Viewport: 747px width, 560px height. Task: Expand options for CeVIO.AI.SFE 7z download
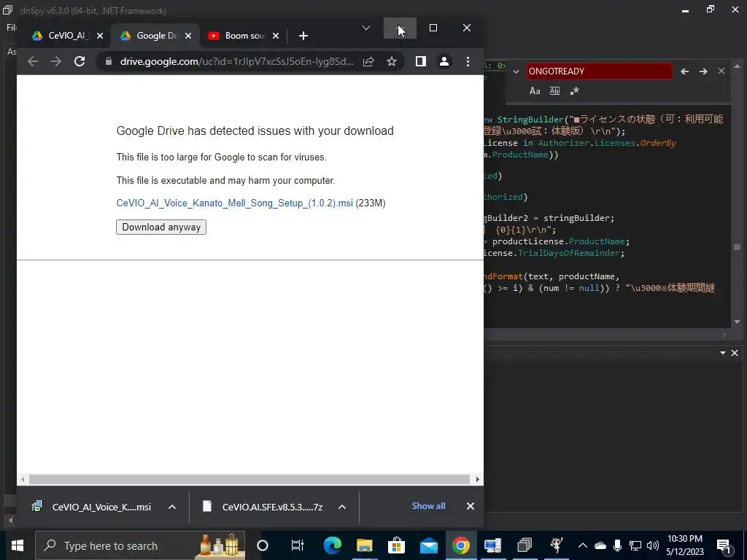(342, 507)
